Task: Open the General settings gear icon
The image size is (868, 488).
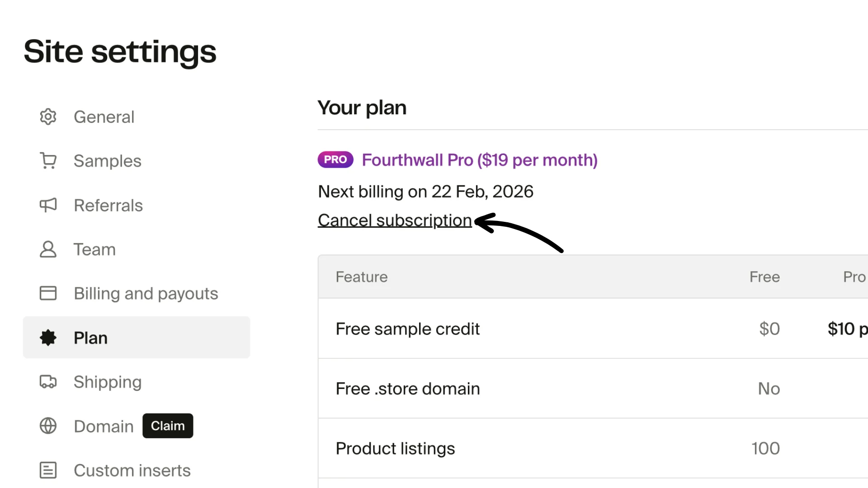Action: coord(48,117)
